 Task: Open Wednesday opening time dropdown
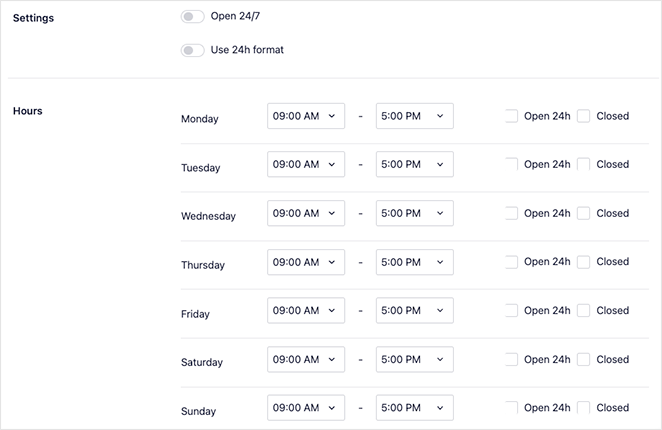306,213
